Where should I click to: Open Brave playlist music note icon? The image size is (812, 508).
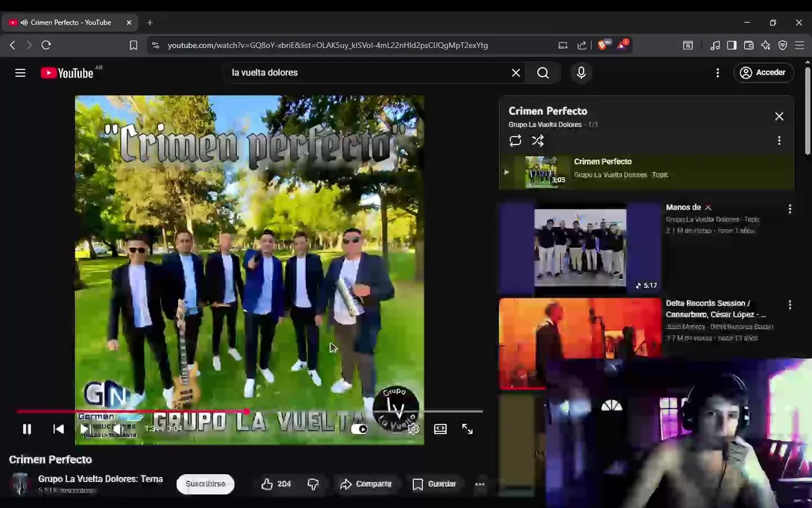click(x=715, y=45)
